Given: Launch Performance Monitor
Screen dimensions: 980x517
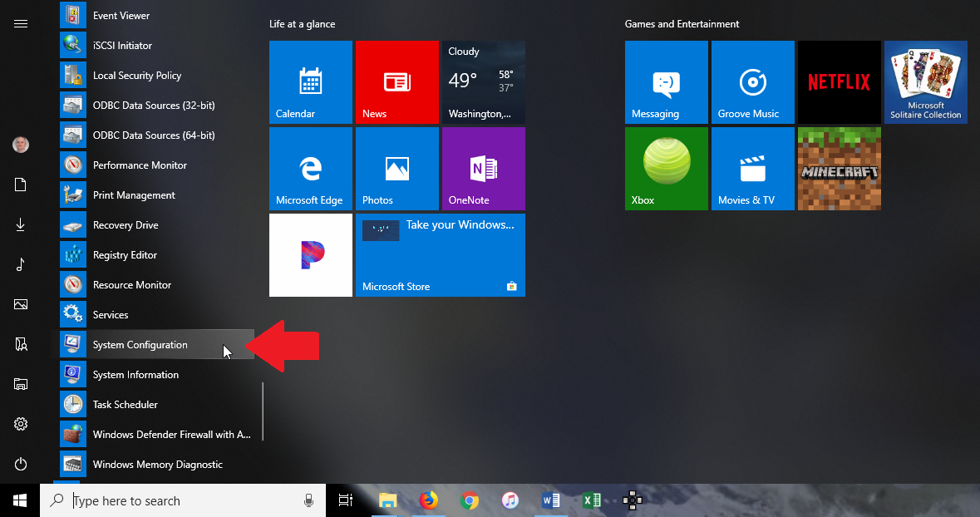Looking at the screenshot, I should click(156, 165).
